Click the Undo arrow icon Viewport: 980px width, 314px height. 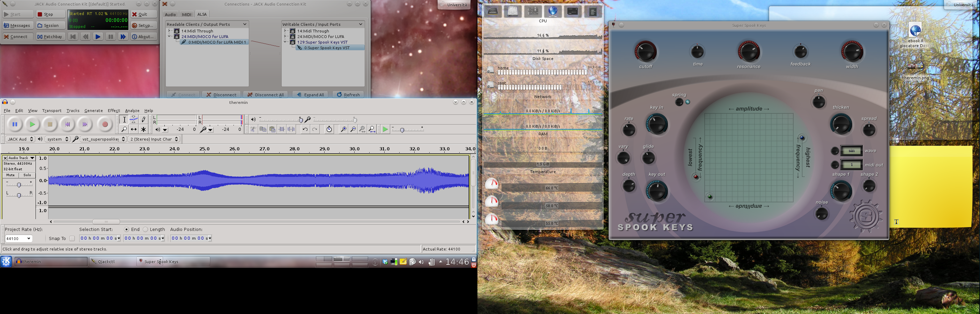coord(305,130)
